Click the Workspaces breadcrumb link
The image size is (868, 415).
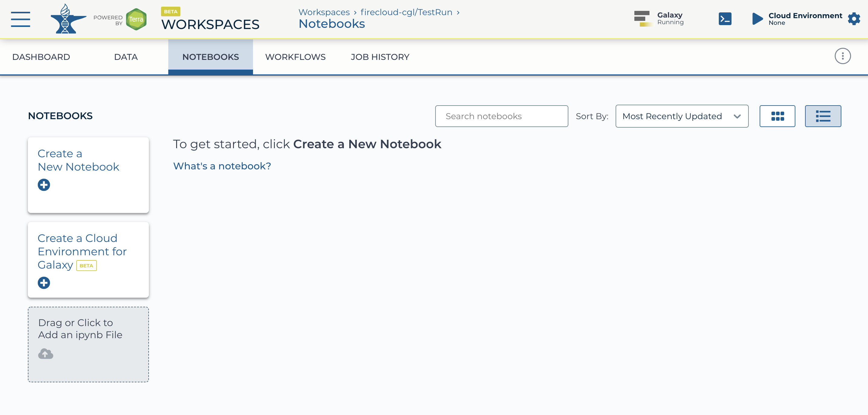pos(324,12)
